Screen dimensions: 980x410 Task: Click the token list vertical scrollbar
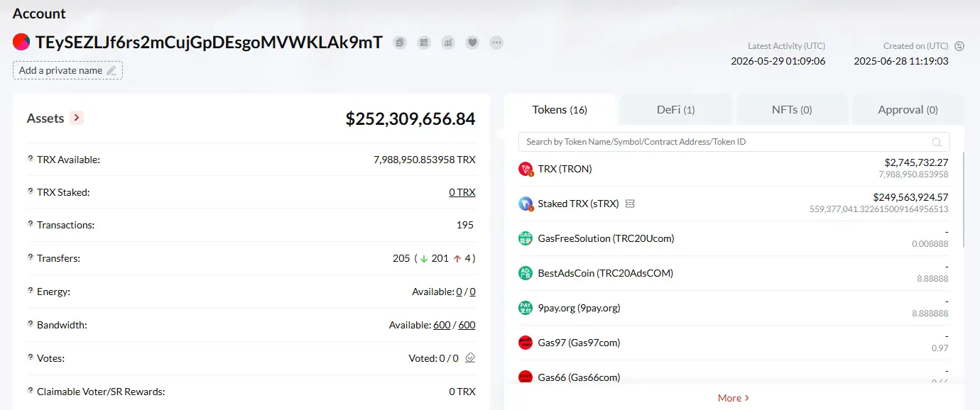pos(964,199)
